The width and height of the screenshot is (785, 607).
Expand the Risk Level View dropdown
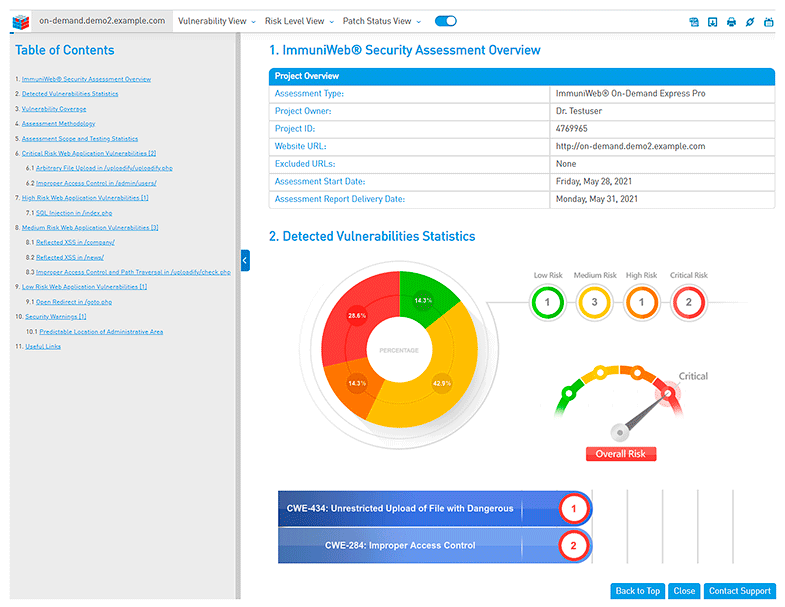tap(299, 21)
